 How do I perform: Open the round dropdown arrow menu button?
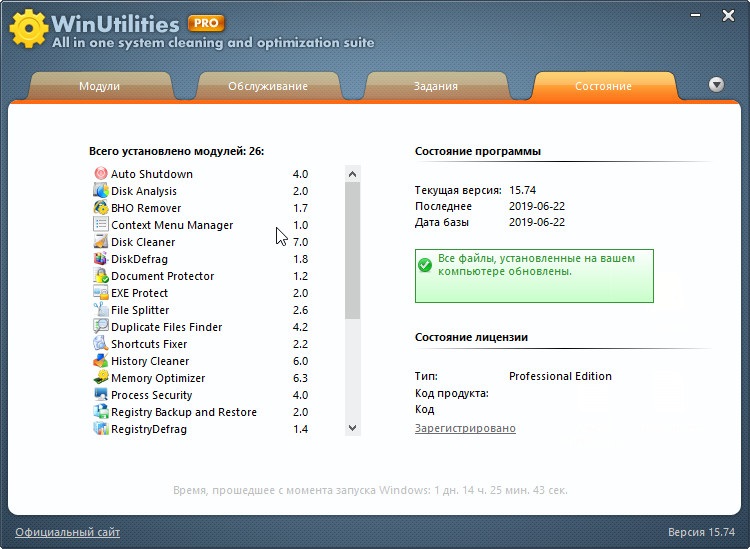coord(716,85)
